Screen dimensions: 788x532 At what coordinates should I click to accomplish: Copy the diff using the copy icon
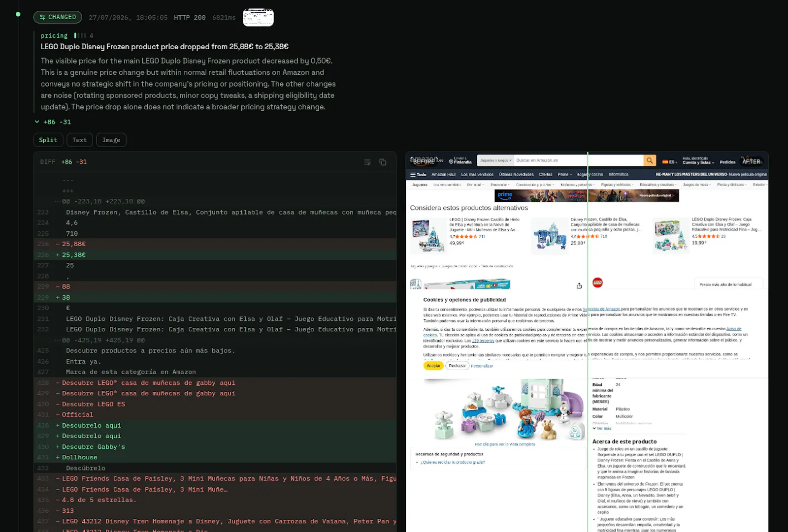pos(383,162)
